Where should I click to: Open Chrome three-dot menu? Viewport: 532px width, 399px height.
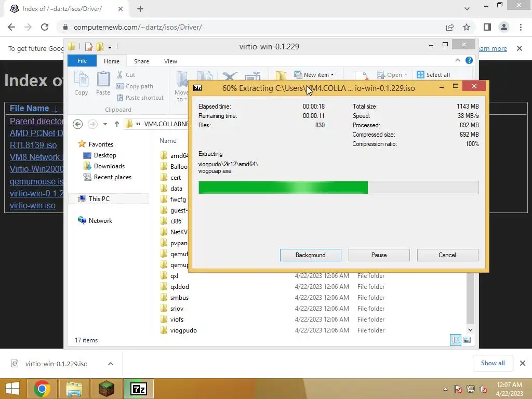tap(521, 27)
